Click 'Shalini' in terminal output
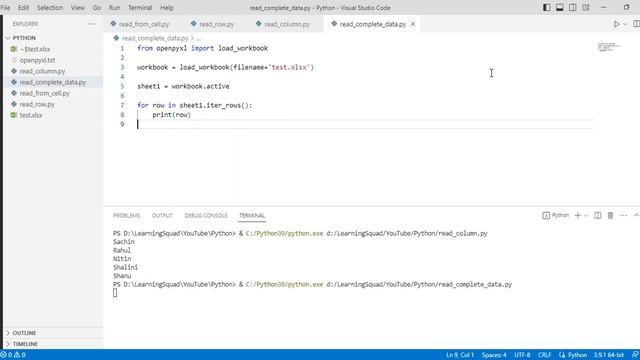 (x=125, y=267)
